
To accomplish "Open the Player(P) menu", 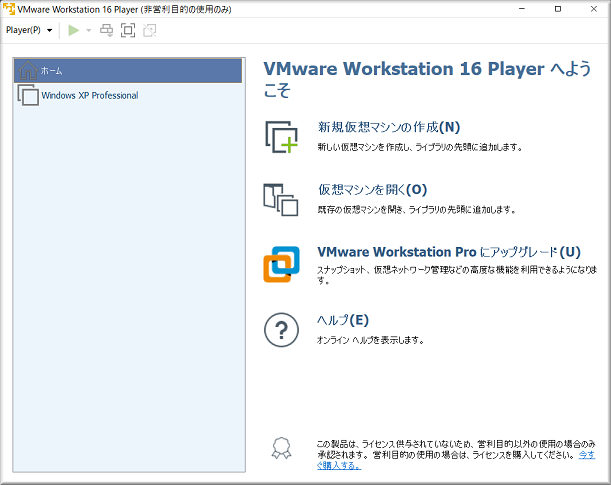I will click(x=29, y=30).
